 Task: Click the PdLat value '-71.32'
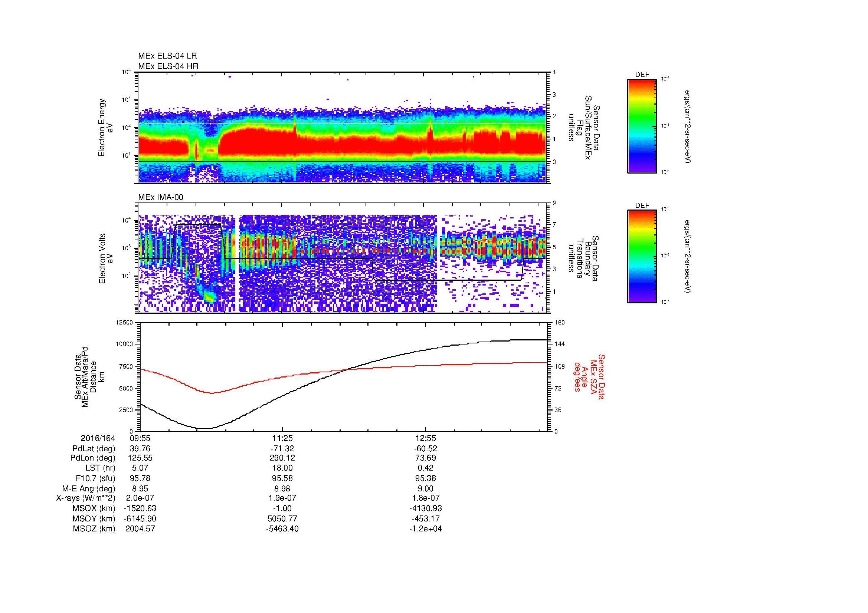point(282,449)
